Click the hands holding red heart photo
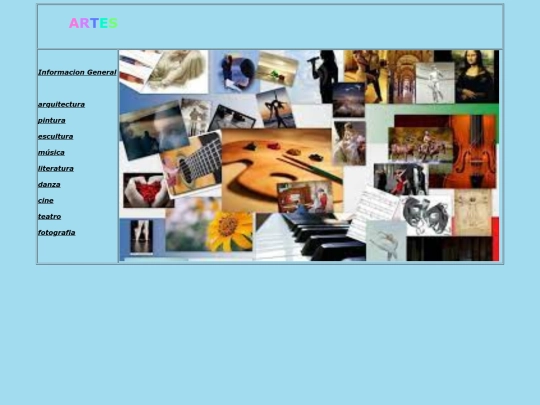The height and width of the screenshot is (405, 540). (148, 190)
